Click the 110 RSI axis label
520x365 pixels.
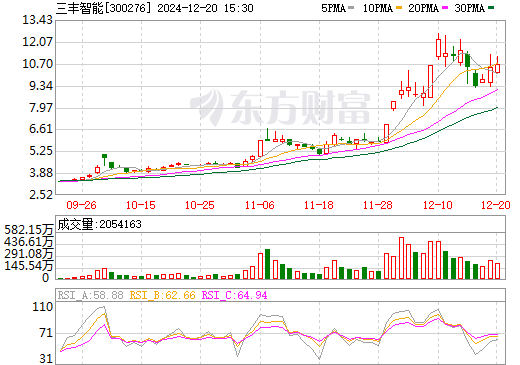[43, 307]
